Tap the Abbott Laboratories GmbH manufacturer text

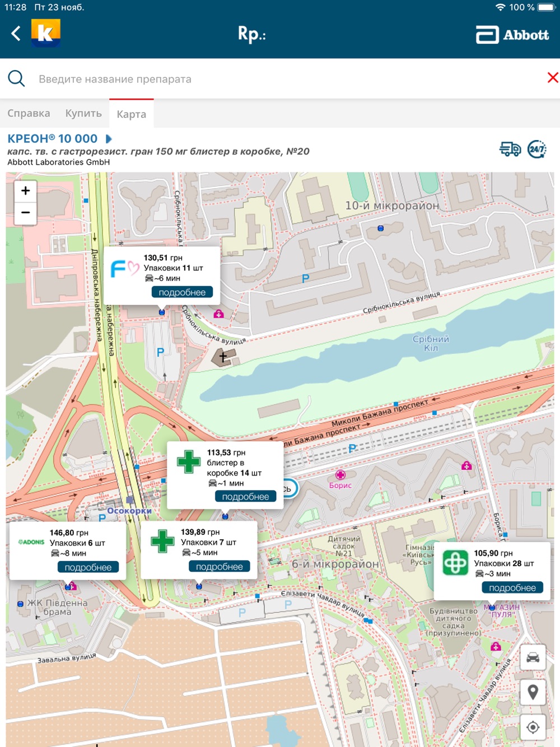point(58,162)
